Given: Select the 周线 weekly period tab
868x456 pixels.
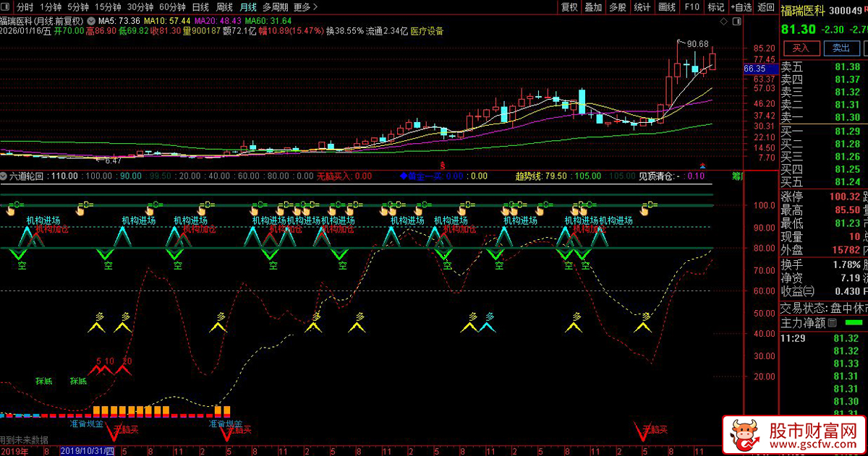Looking at the screenshot, I should coord(224,7).
